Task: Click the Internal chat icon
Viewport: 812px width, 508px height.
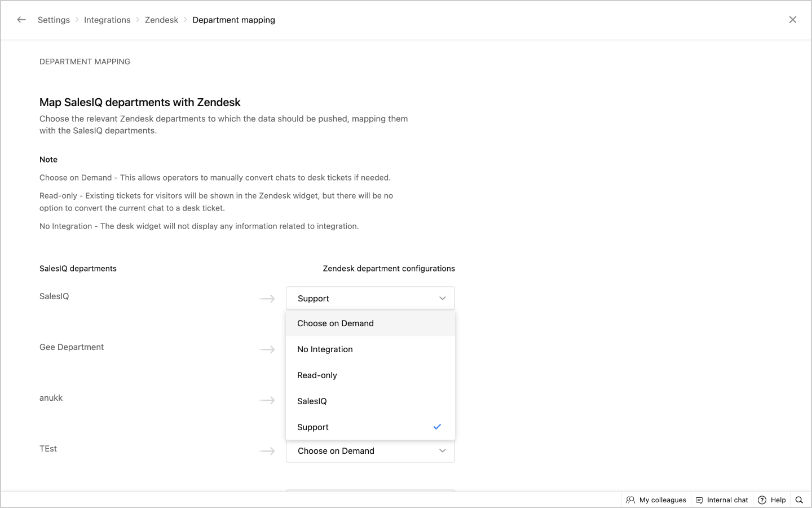Action: click(x=699, y=500)
